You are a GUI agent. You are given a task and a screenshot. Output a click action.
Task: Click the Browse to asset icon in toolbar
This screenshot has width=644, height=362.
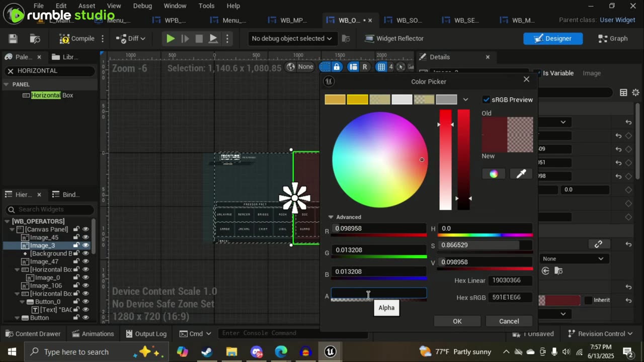(x=35, y=39)
